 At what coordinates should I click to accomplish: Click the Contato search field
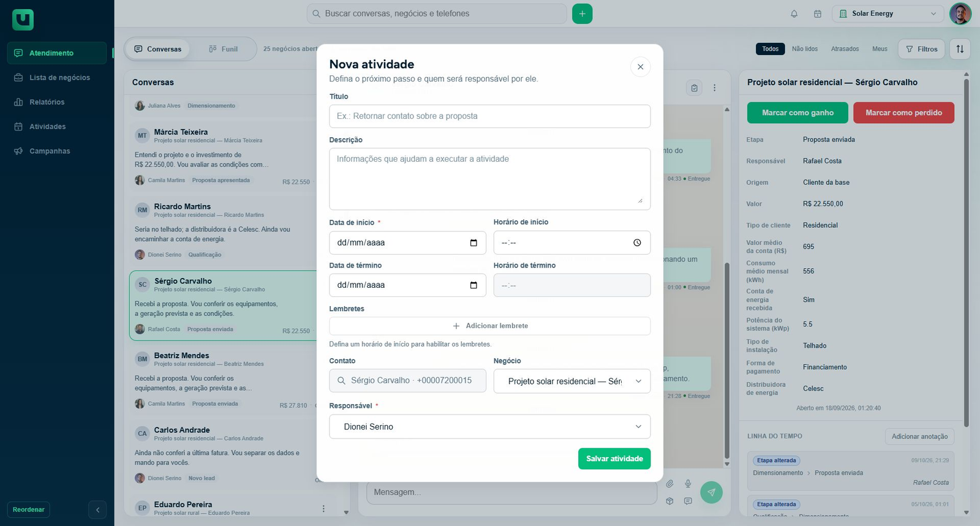pos(407,381)
